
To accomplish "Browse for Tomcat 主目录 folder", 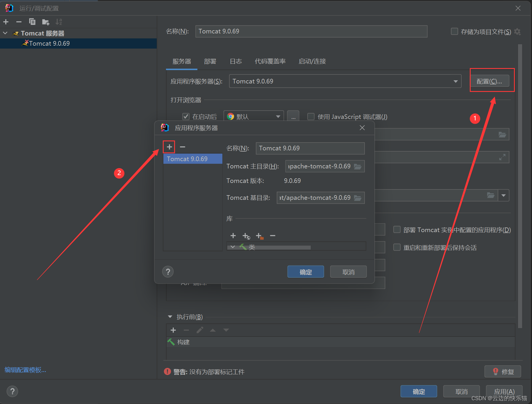I will (x=358, y=166).
